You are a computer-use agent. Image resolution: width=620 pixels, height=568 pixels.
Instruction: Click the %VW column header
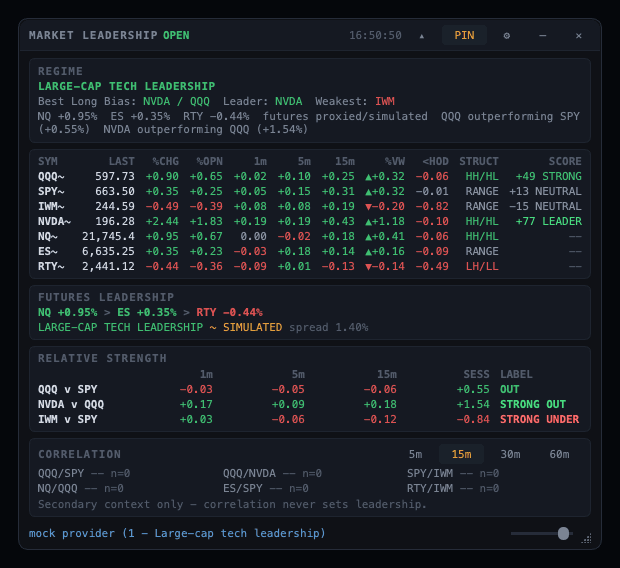point(395,161)
